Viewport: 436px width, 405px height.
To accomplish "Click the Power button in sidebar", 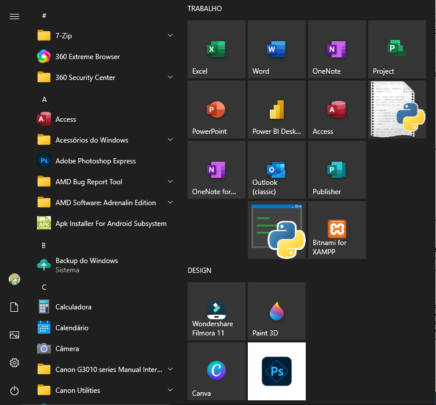I will [14, 390].
